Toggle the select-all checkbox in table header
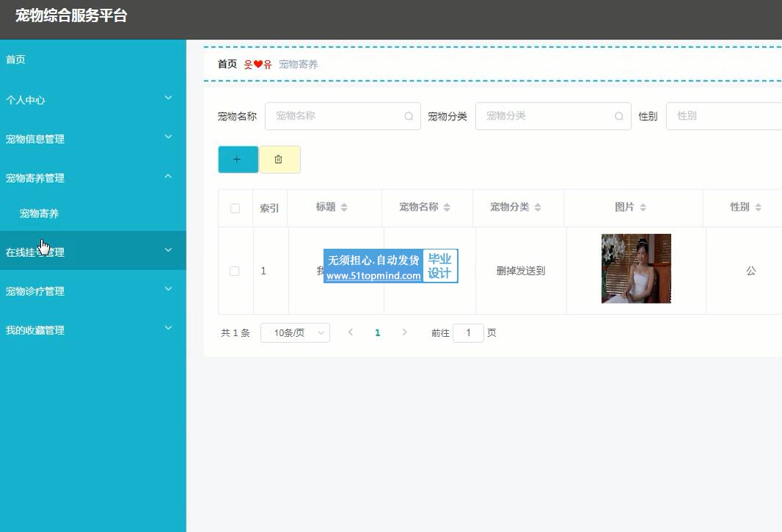This screenshot has height=532, width=782. click(x=235, y=208)
